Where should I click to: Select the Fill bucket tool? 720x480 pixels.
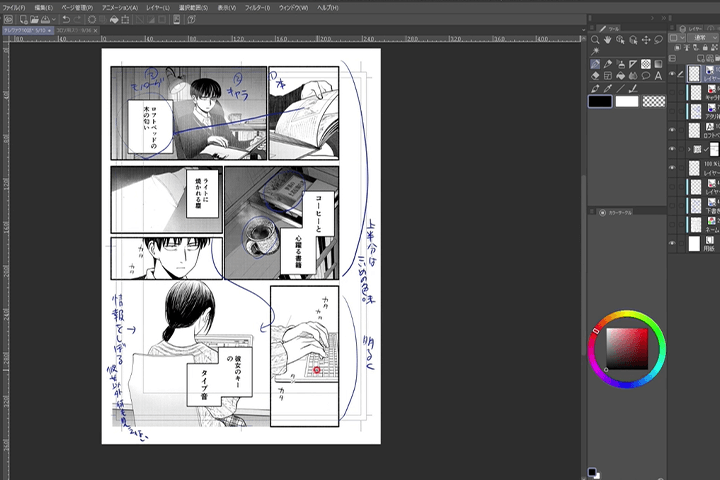[620, 76]
